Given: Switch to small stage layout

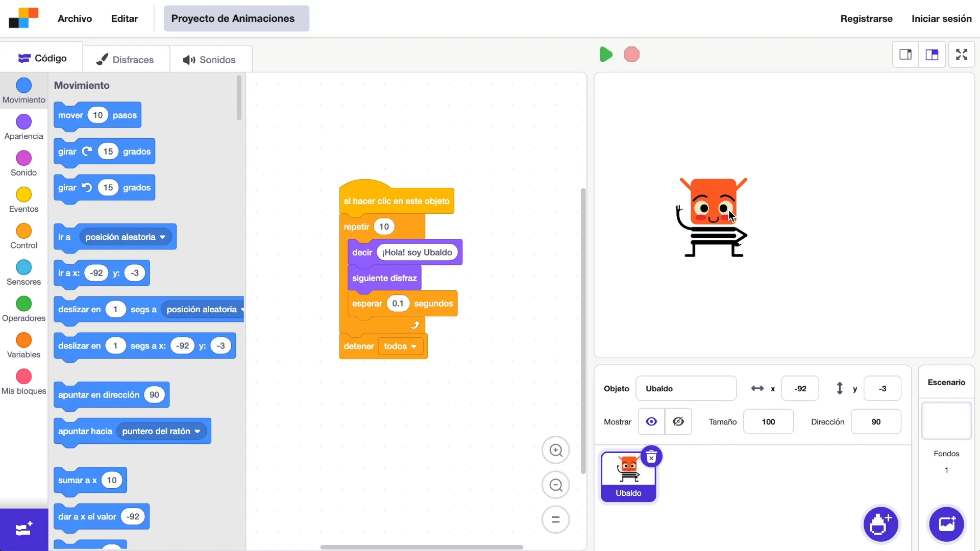Looking at the screenshot, I should click(x=905, y=55).
